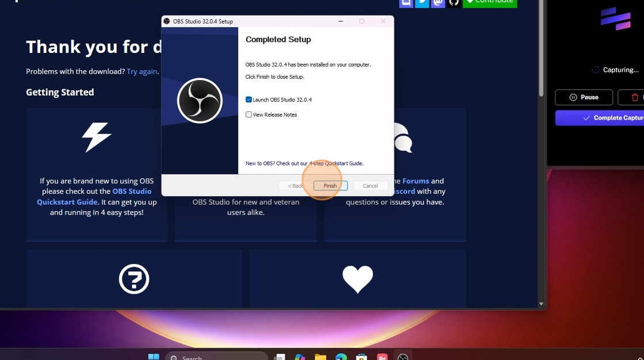Click the OBS Studio taskbar icon
This screenshot has width=644, height=360.
coord(403,357)
